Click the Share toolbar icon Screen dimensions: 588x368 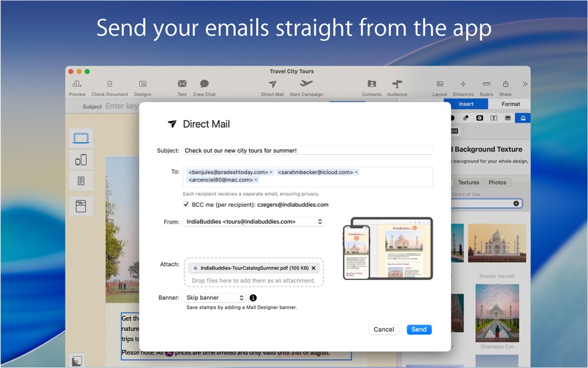point(506,84)
